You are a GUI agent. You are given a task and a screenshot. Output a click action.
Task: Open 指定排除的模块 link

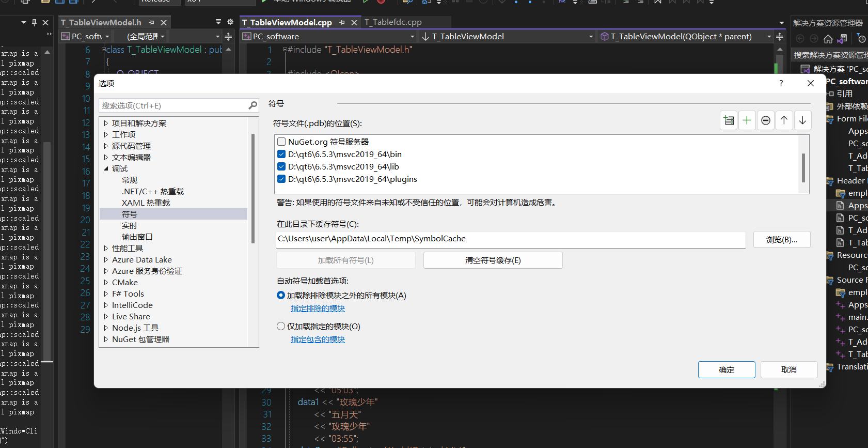tap(318, 308)
